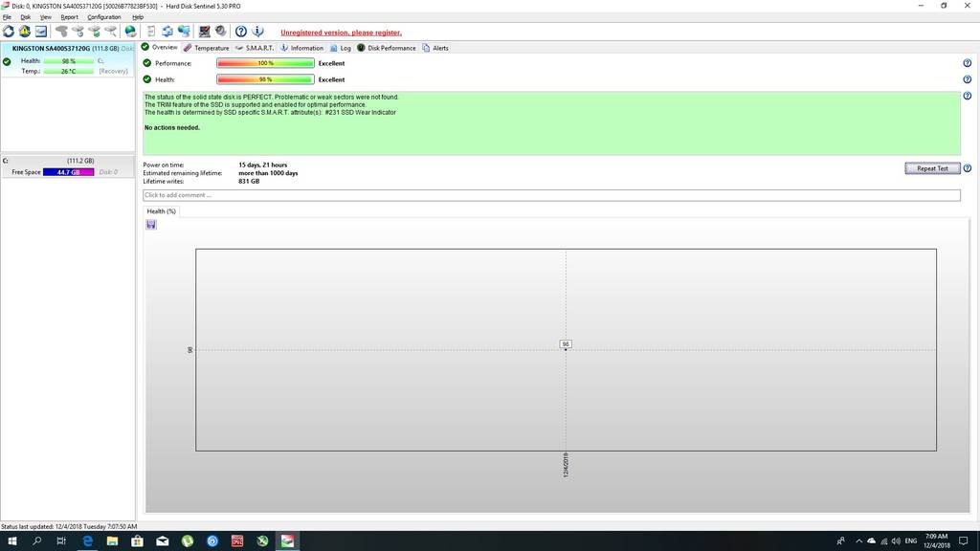This screenshot has width=980, height=551.
Task: Open the Action Center notification icon
Action: click(x=964, y=541)
